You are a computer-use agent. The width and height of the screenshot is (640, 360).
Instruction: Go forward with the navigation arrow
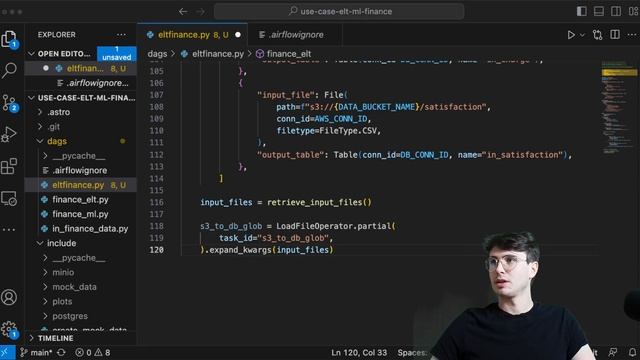(x=200, y=11)
